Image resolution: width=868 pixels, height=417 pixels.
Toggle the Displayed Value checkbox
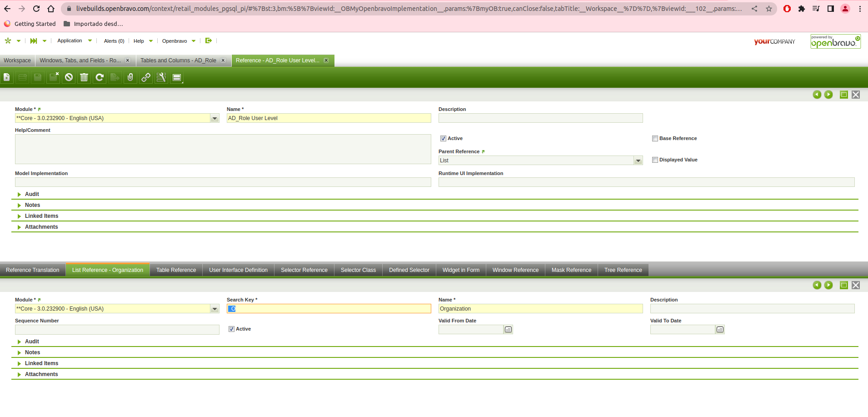[x=655, y=160]
